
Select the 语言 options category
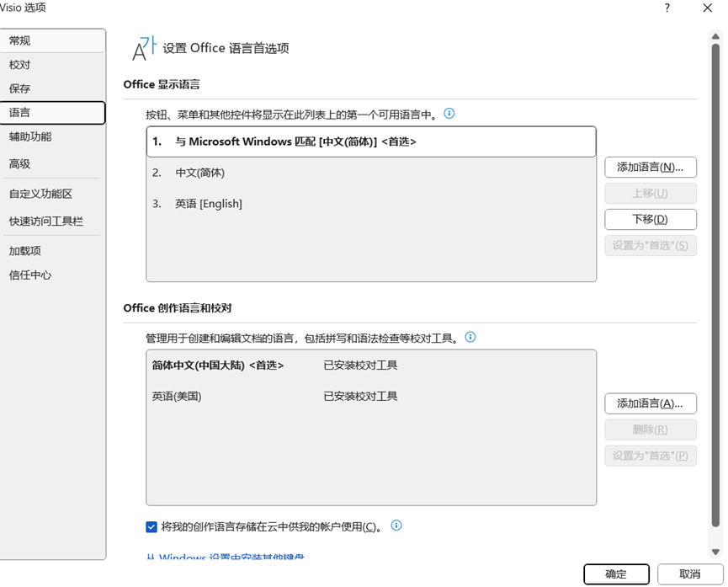coord(52,113)
